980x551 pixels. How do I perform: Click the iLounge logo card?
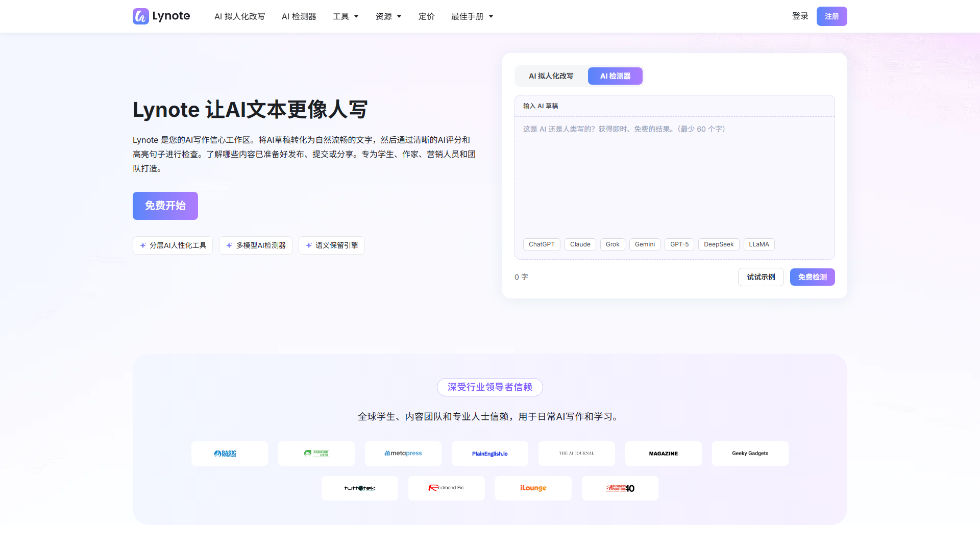point(533,488)
